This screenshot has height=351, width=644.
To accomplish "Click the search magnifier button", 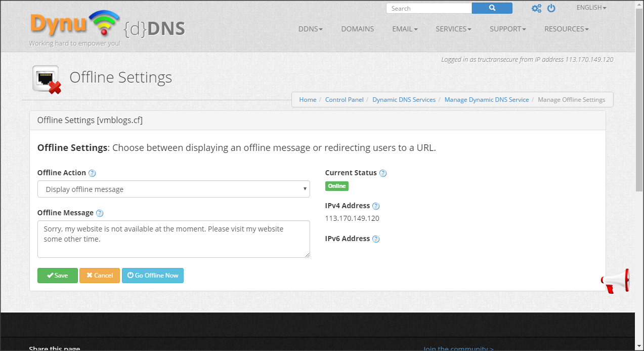I will [492, 8].
